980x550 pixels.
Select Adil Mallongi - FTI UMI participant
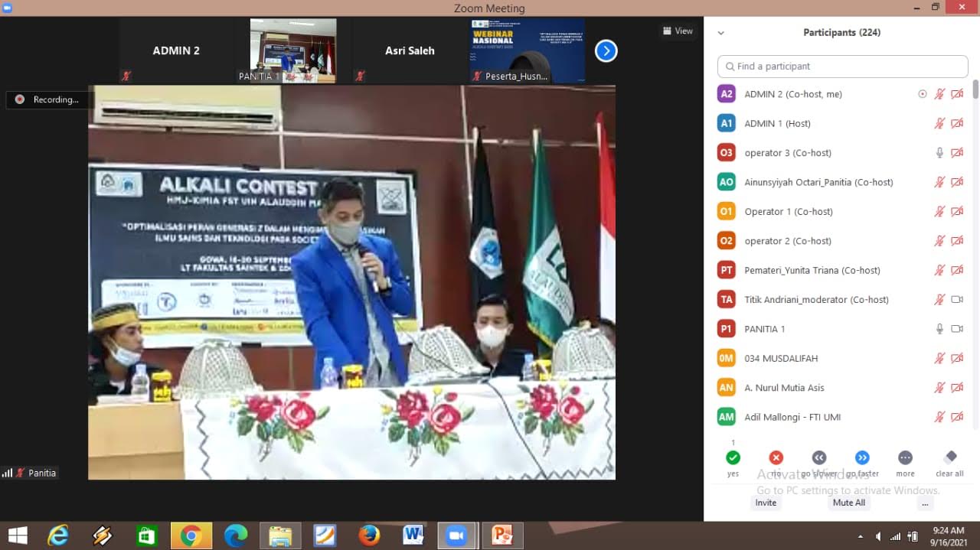[x=792, y=417]
